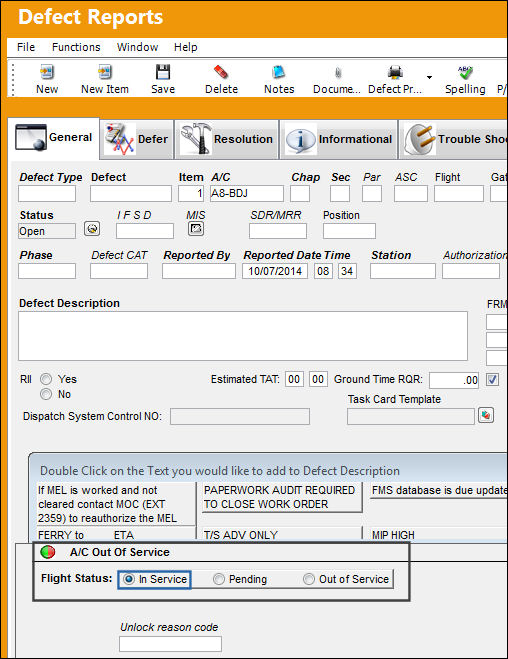
Task: Open the Documents paperclip icon
Action: pyautogui.click(x=338, y=73)
